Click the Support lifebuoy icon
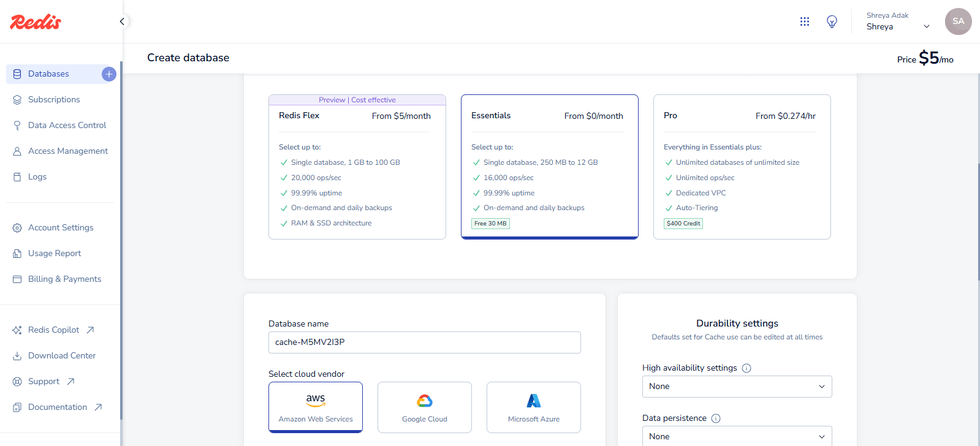This screenshot has width=980, height=446. (x=17, y=382)
